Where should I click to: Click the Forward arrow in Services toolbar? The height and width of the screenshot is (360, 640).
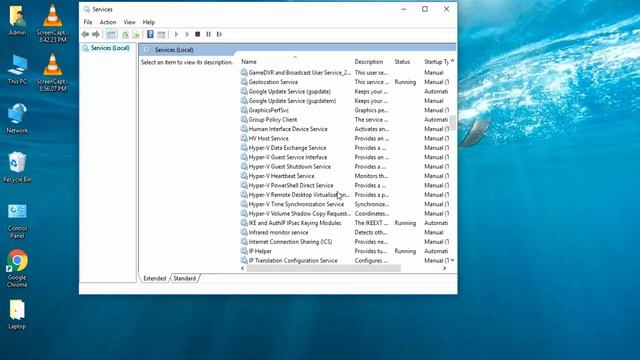[x=96, y=34]
